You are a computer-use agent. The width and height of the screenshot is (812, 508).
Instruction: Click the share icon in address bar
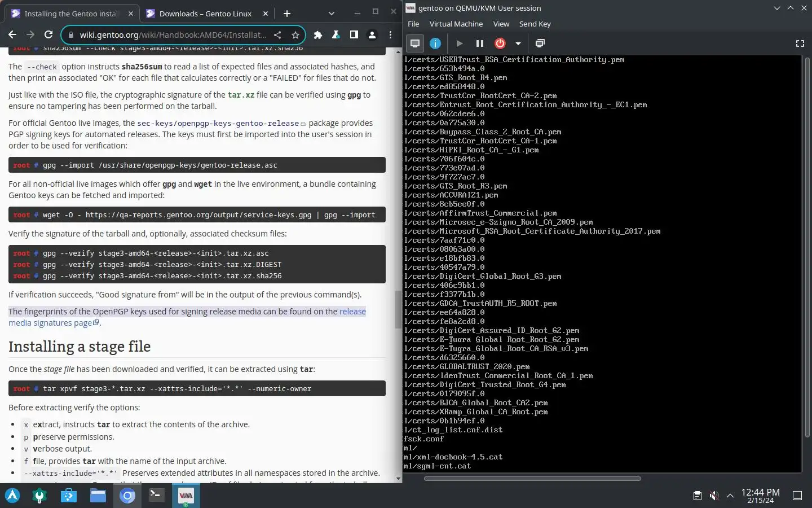click(277, 35)
